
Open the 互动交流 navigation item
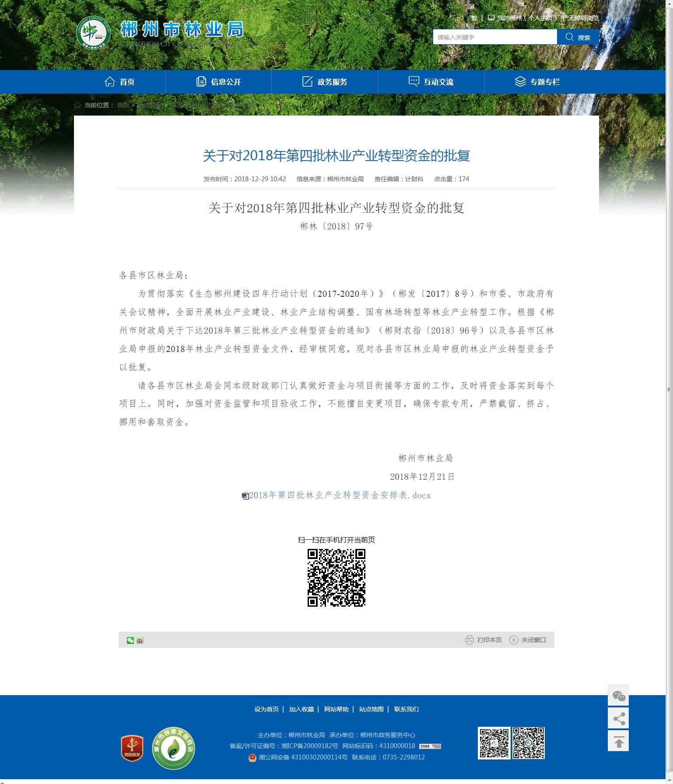tap(431, 82)
